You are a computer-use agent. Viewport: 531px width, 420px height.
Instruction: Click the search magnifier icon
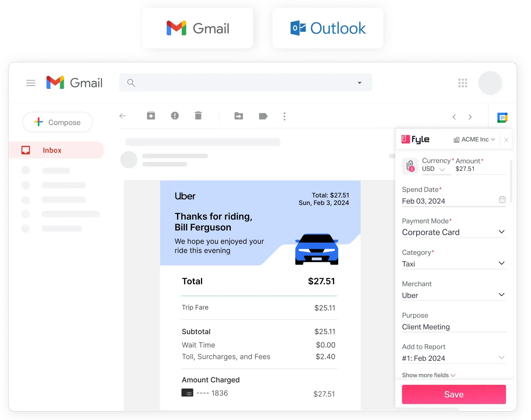pos(131,83)
